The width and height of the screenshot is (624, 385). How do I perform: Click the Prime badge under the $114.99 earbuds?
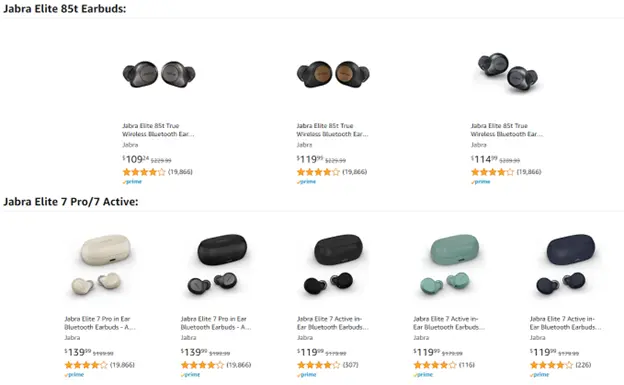pos(480,182)
